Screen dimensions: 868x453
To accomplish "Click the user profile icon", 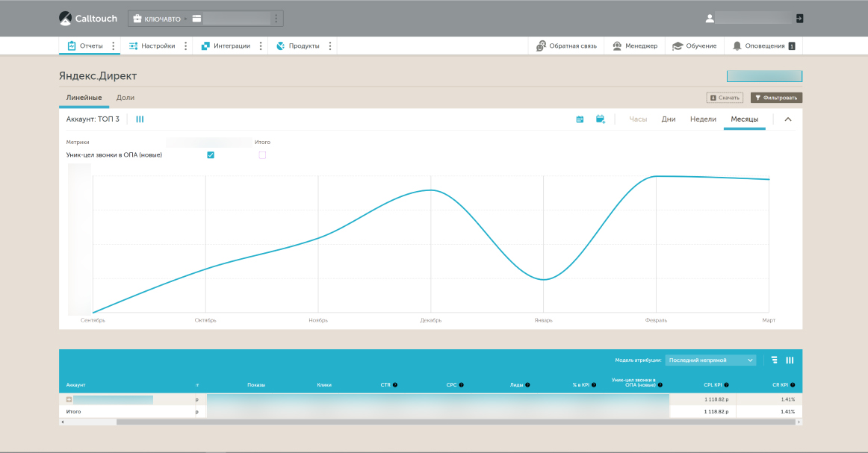I will pos(710,18).
